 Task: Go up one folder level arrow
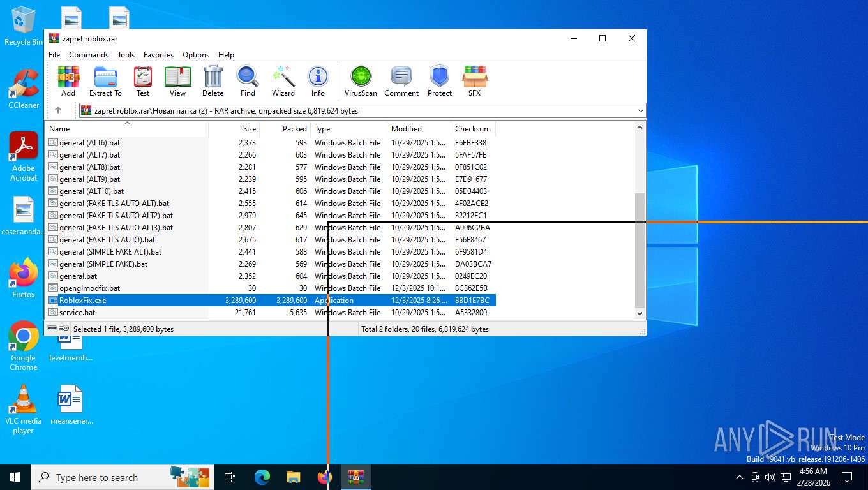58,110
